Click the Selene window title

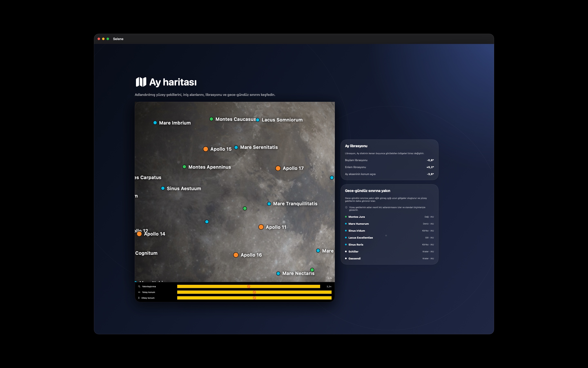pyautogui.click(x=118, y=39)
